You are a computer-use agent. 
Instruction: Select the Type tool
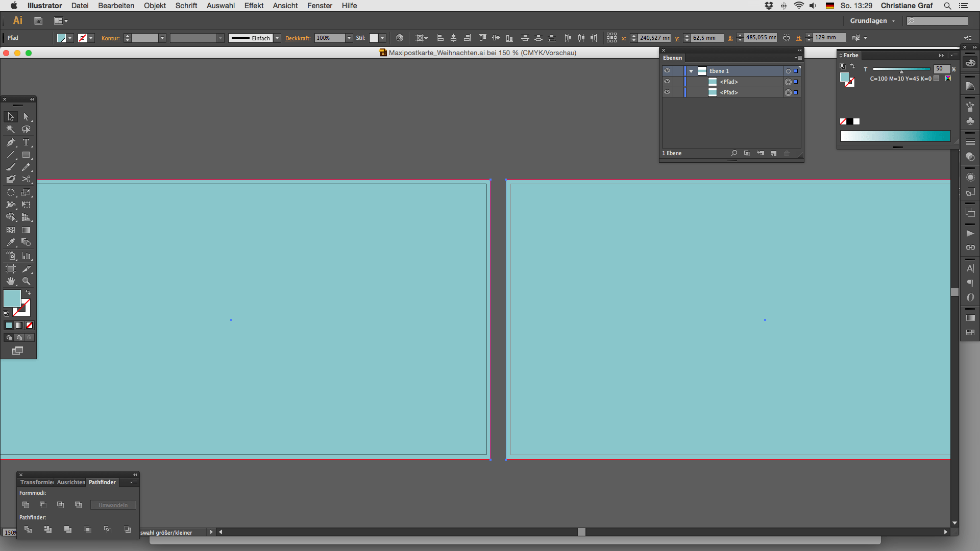tap(26, 142)
